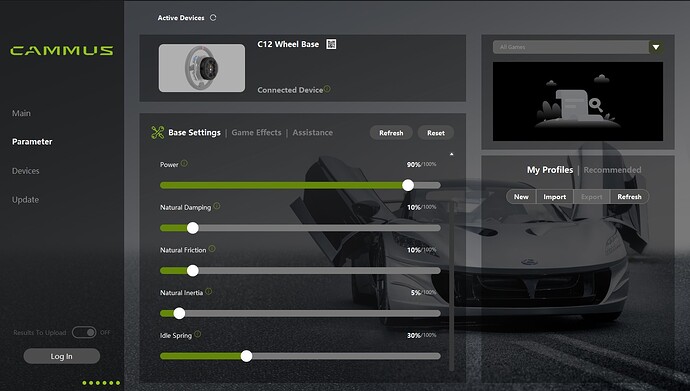The height and width of the screenshot is (391, 690).
Task: Click the Refresh button beside Reset
Action: 391,133
